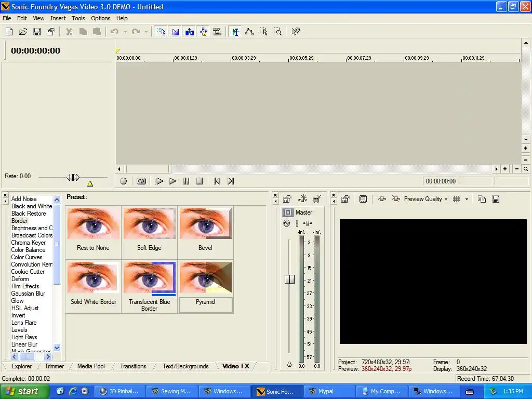Toggle Auto Ripple toolbar button
Image resolution: width=532 pixels, height=399 pixels.
(189, 32)
